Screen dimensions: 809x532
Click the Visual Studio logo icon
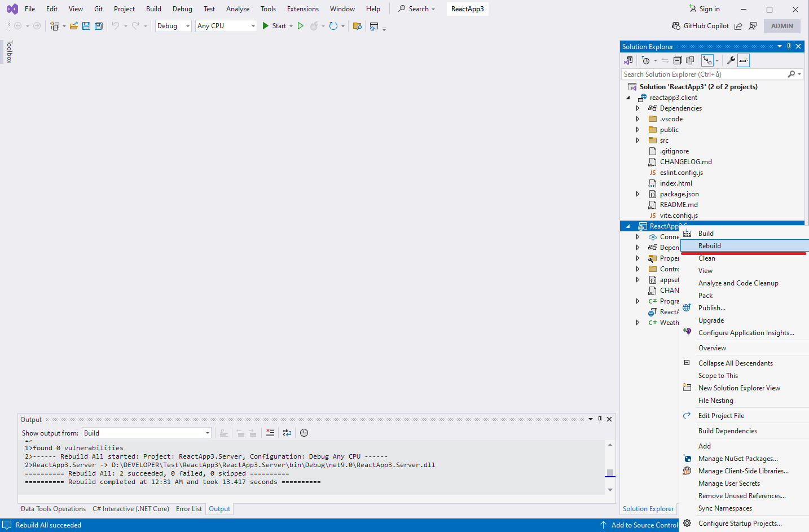(x=12, y=9)
